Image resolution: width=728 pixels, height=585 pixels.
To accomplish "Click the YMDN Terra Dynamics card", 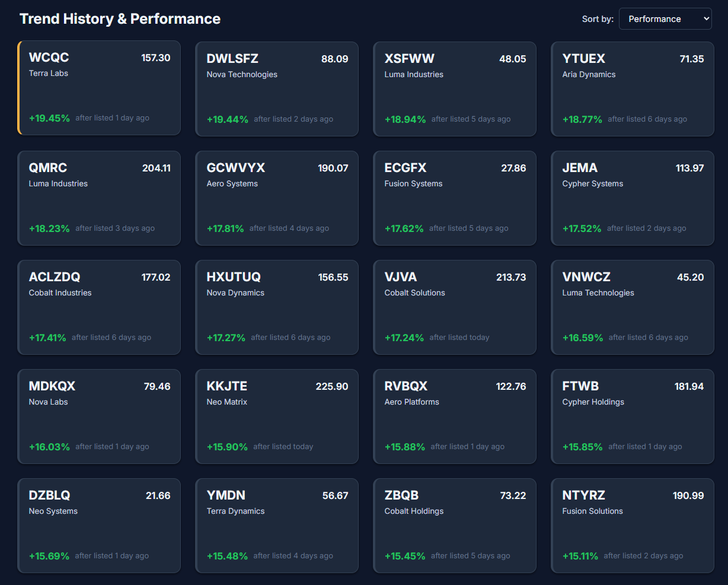I will [277, 526].
